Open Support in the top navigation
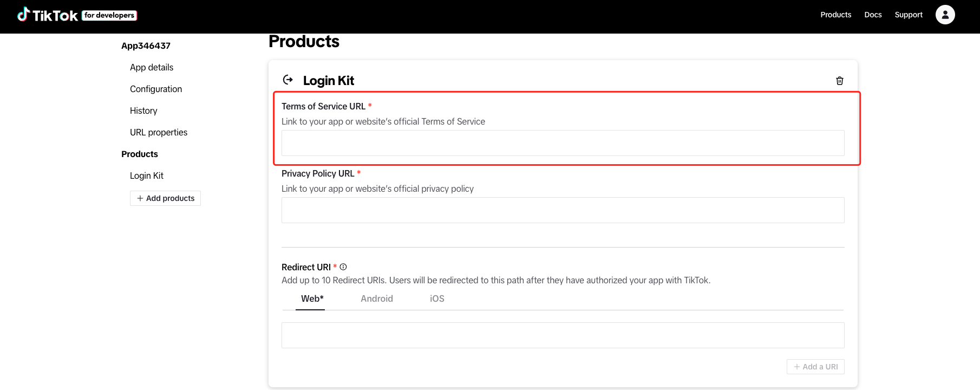Screen dimensions: 980x390 coord(908,15)
